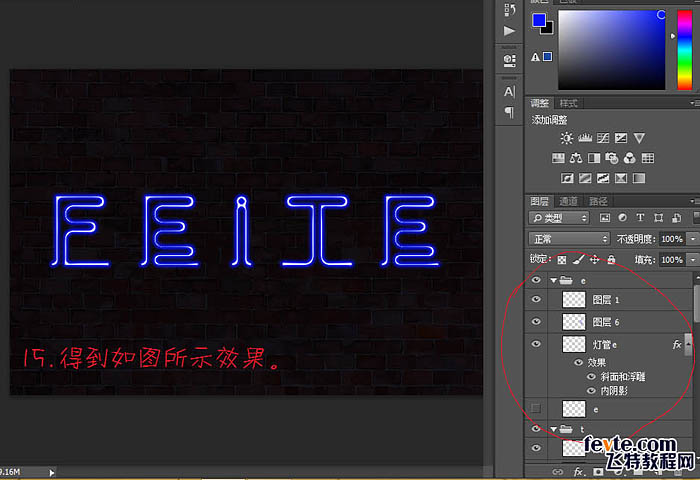Click the lock all padlock icon
700x480 pixels.
[612, 259]
